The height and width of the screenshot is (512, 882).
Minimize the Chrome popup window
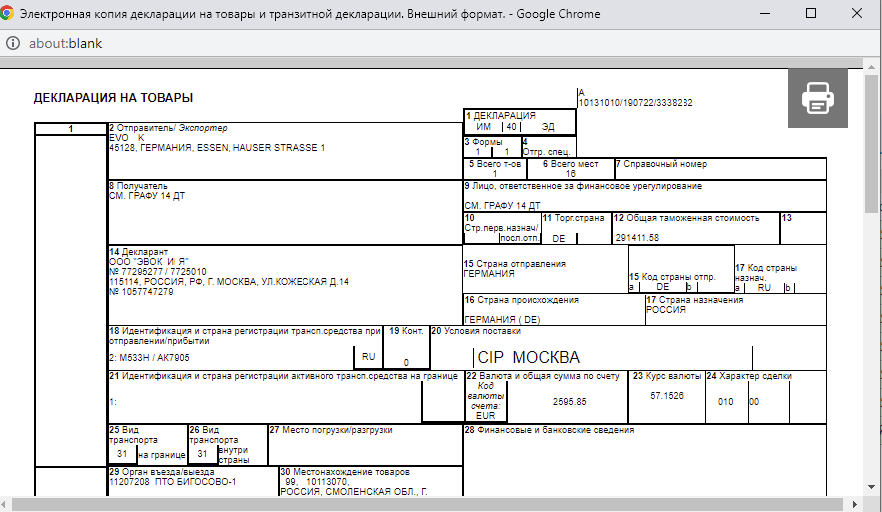click(x=765, y=14)
